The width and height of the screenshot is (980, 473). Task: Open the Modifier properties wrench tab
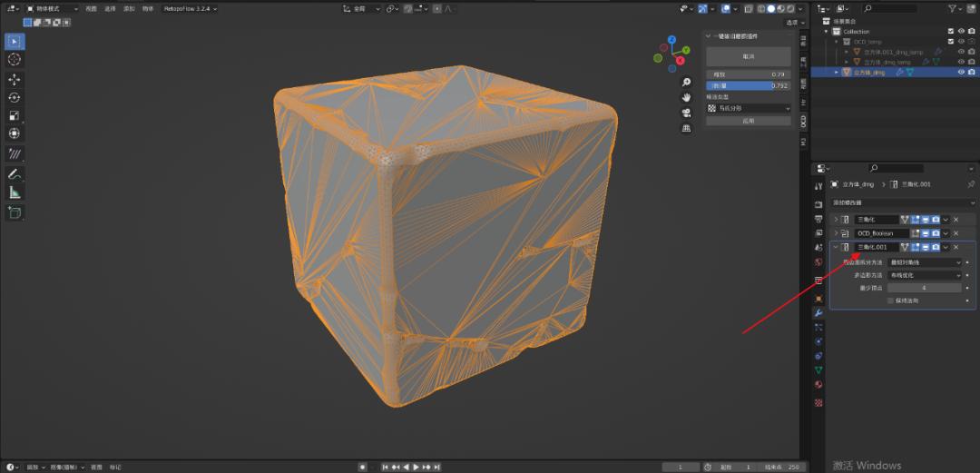pyautogui.click(x=818, y=313)
